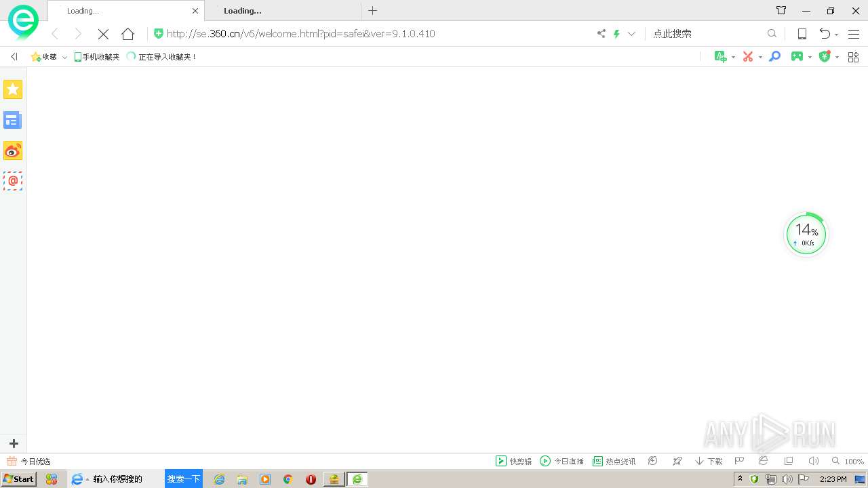Open 今日优选 in status bar

[28, 462]
